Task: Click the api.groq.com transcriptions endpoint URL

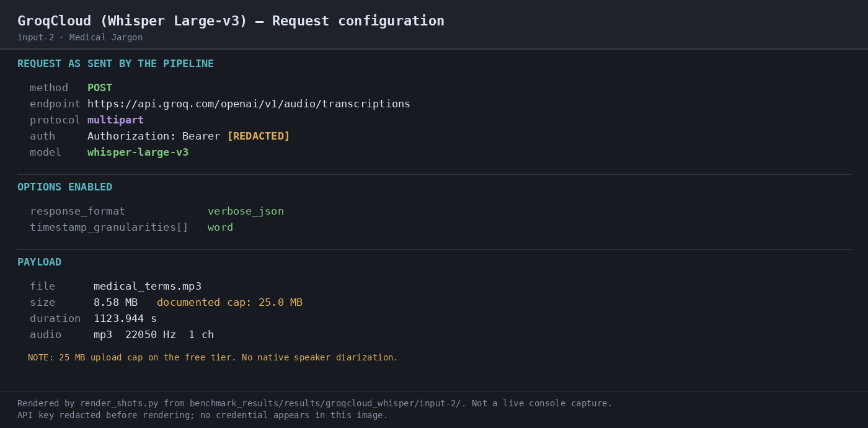Action: click(249, 104)
